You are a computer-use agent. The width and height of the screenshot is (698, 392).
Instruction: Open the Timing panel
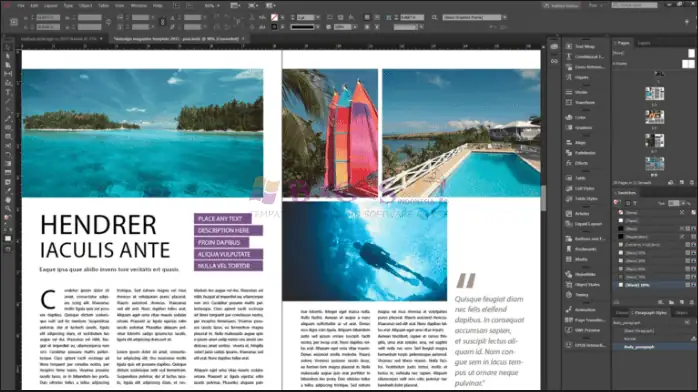(577, 295)
